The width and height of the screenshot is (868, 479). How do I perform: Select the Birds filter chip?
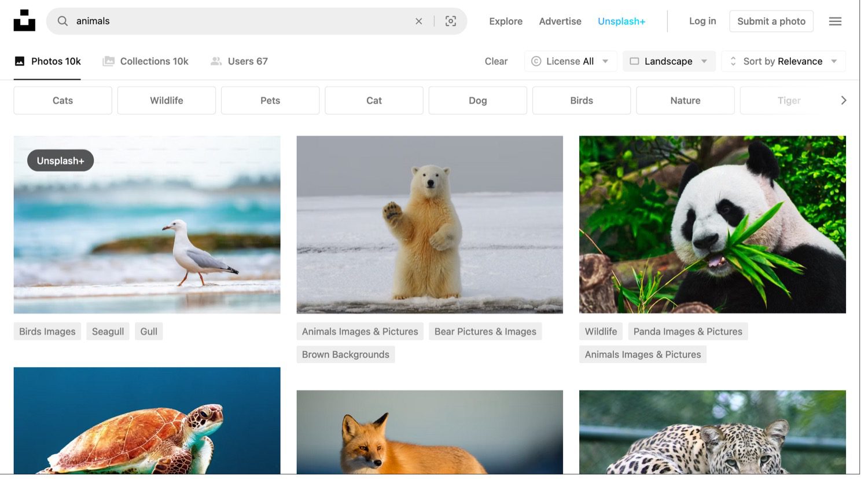(x=581, y=100)
